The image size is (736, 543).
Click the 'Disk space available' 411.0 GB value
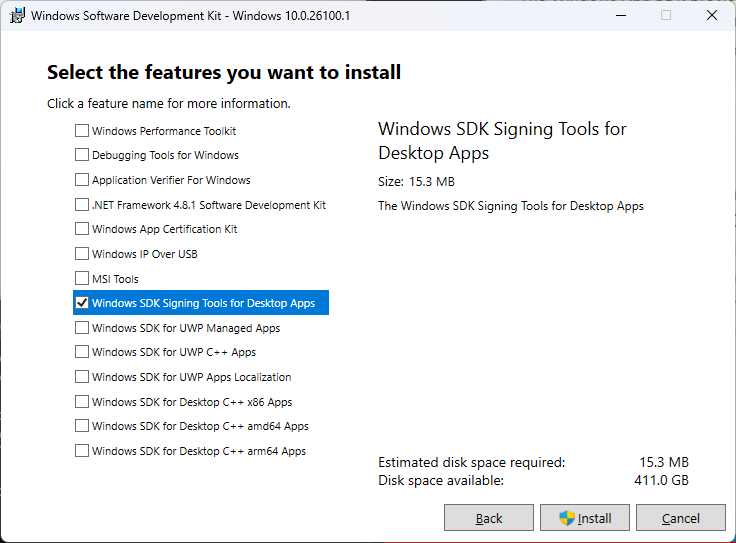click(661, 480)
